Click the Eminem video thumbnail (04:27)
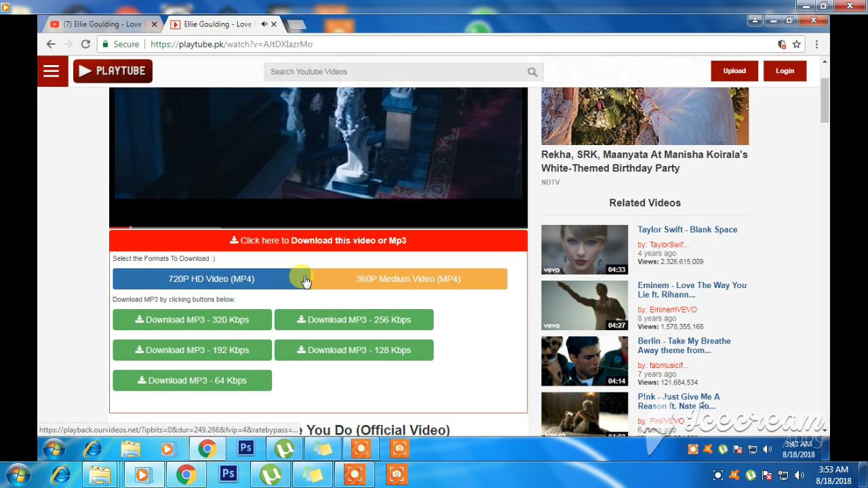 click(x=585, y=306)
